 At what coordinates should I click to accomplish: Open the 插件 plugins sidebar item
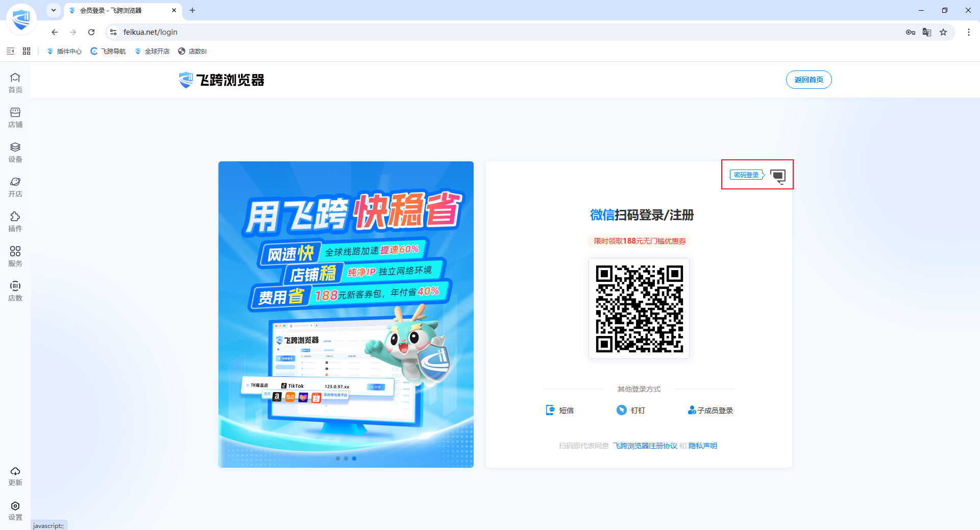[15, 222]
